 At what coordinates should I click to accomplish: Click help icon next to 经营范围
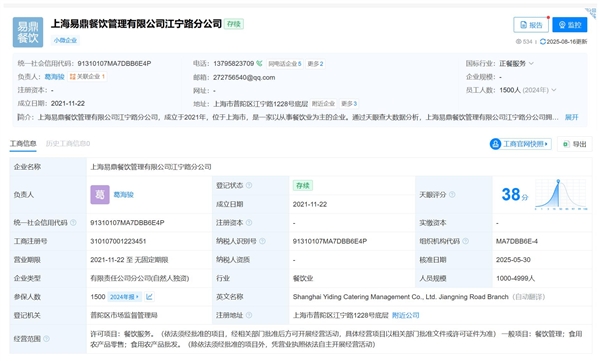[46, 339]
